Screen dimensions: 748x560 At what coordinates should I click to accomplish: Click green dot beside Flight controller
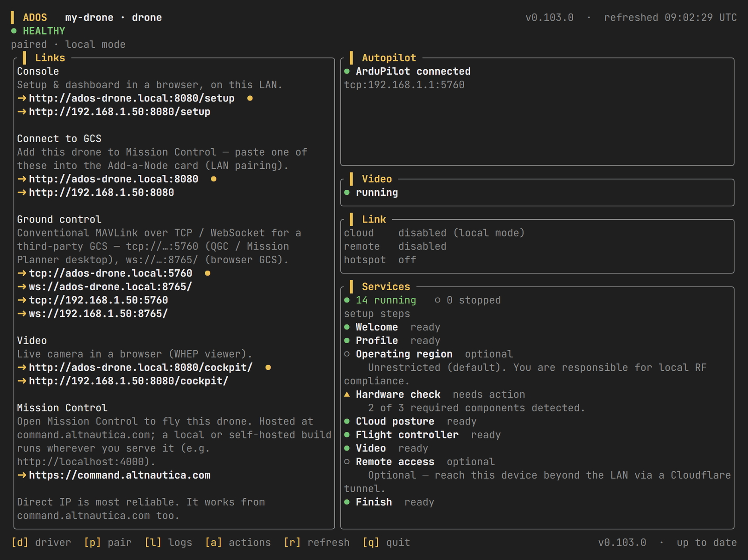(347, 435)
